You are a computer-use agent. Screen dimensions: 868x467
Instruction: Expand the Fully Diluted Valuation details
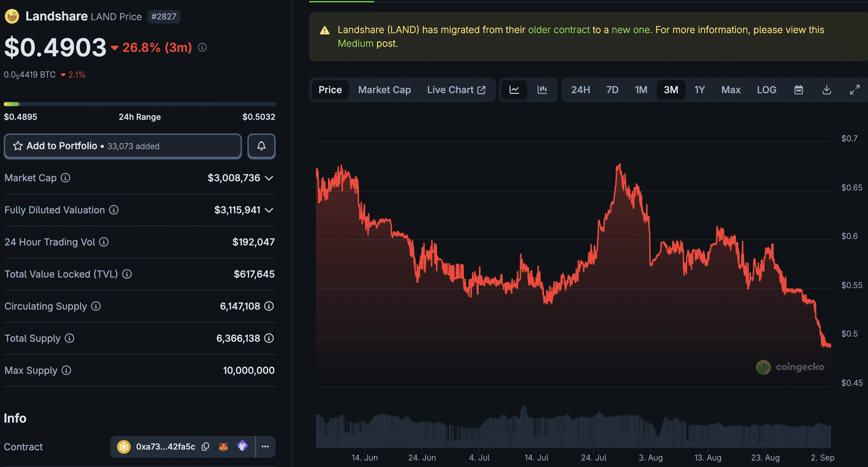269,210
